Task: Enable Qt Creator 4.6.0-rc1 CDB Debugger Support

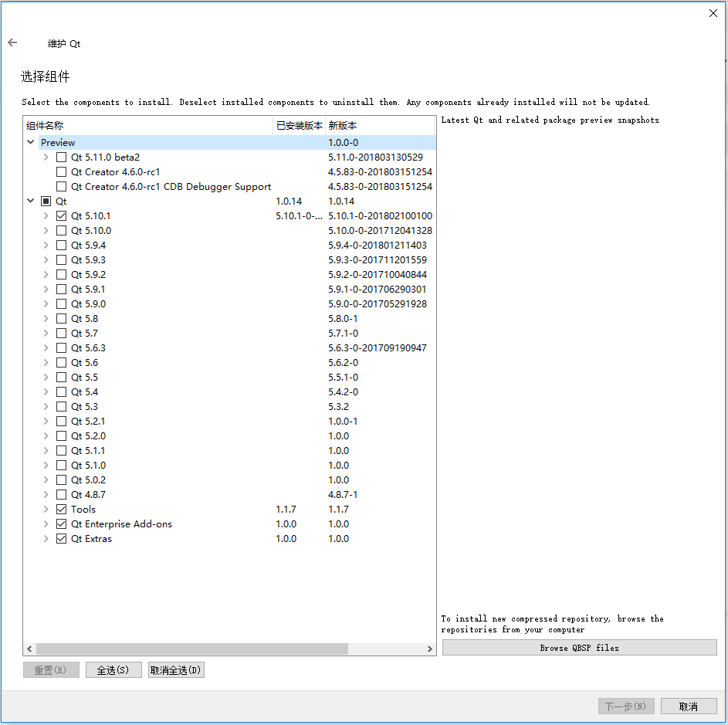Action: [x=61, y=186]
